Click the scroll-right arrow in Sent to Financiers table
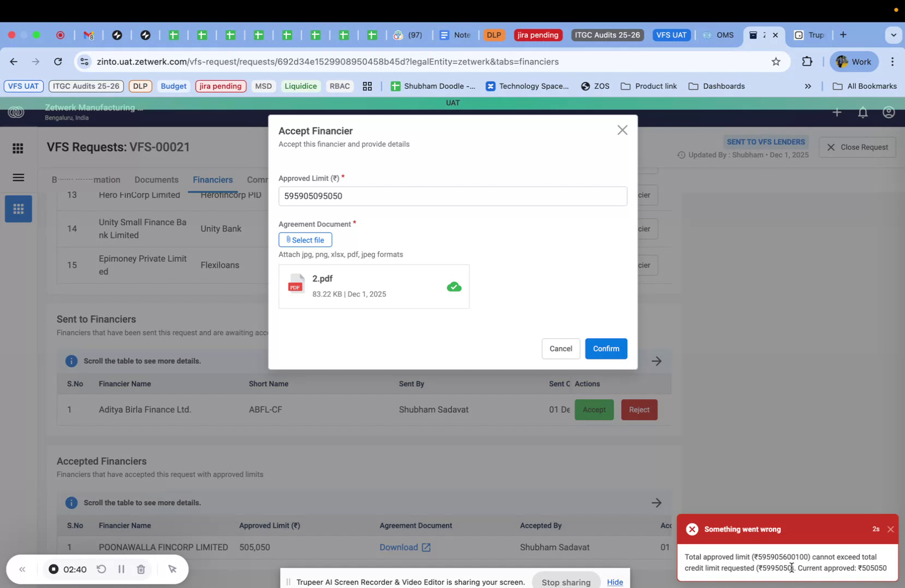 [657, 361]
